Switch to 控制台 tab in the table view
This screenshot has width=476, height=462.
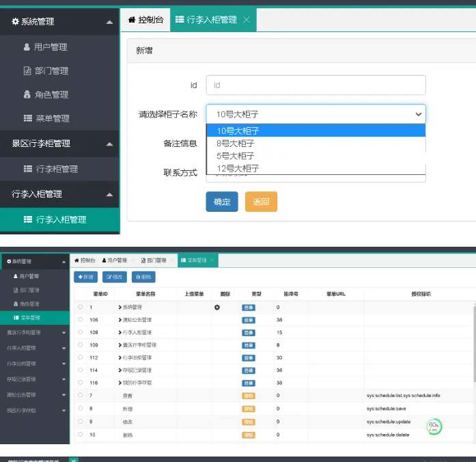click(85, 260)
